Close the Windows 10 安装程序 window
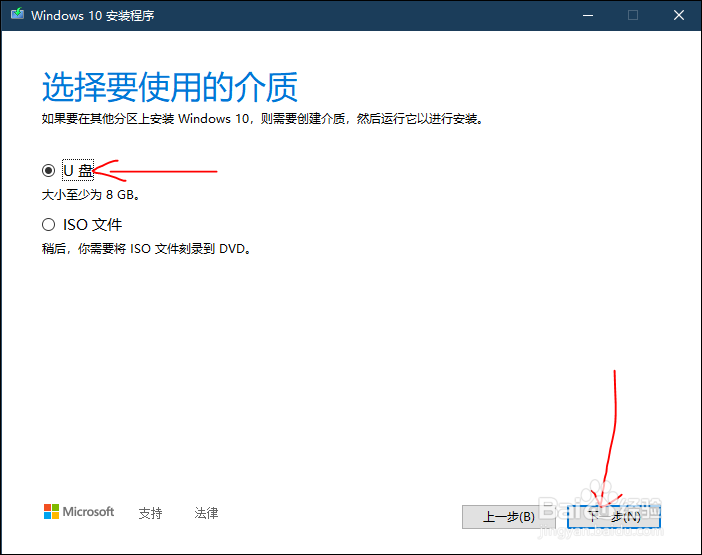Viewport: 702px width, 555px height. 679,15
